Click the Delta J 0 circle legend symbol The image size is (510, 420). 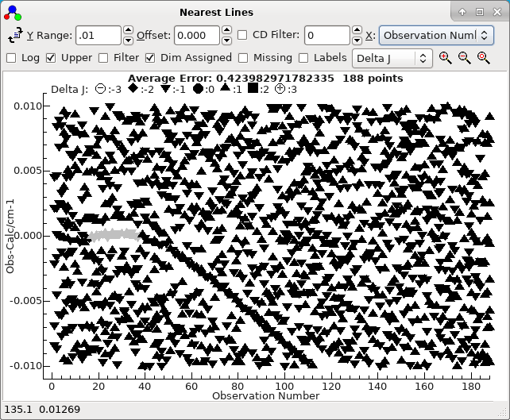(198, 88)
